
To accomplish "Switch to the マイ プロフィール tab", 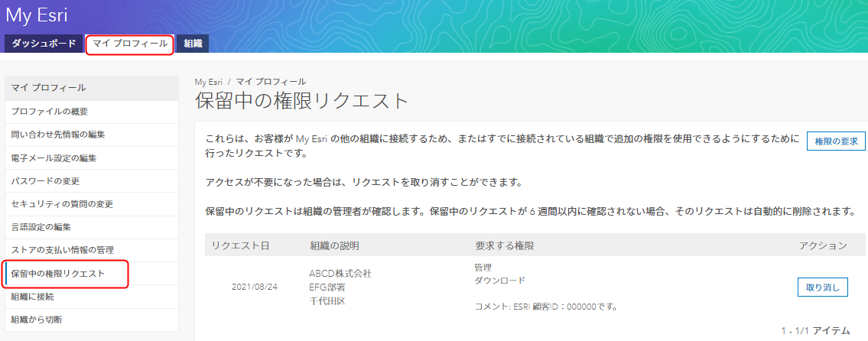I will pos(130,44).
